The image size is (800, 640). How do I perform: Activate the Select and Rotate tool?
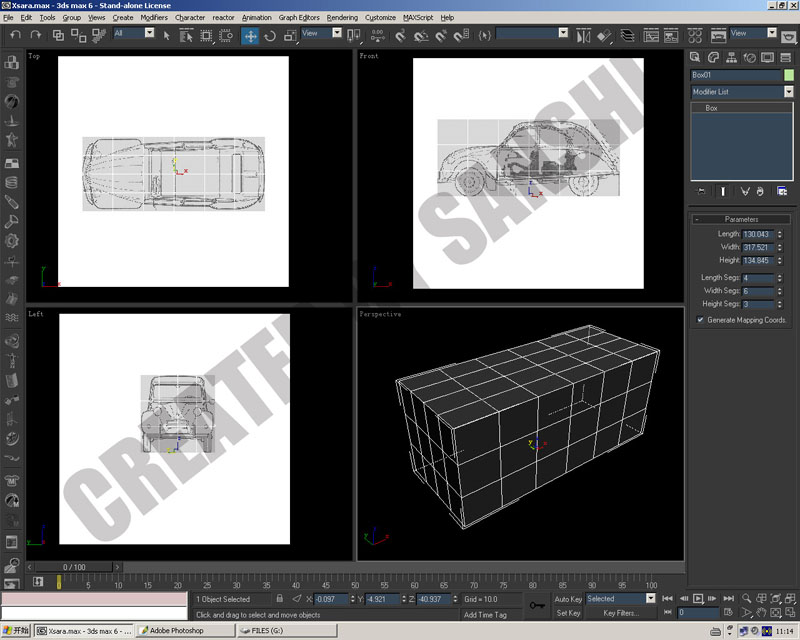[x=270, y=36]
